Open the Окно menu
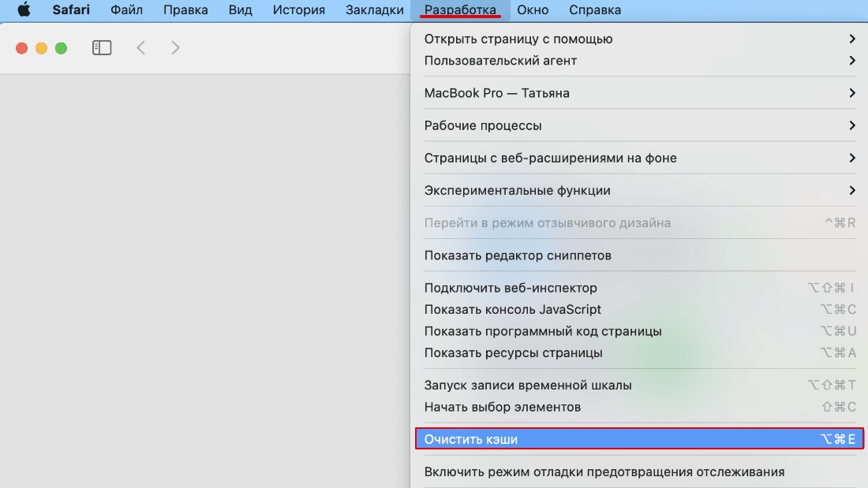Image resolution: width=868 pixels, height=488 pixels. click(533, 10)
